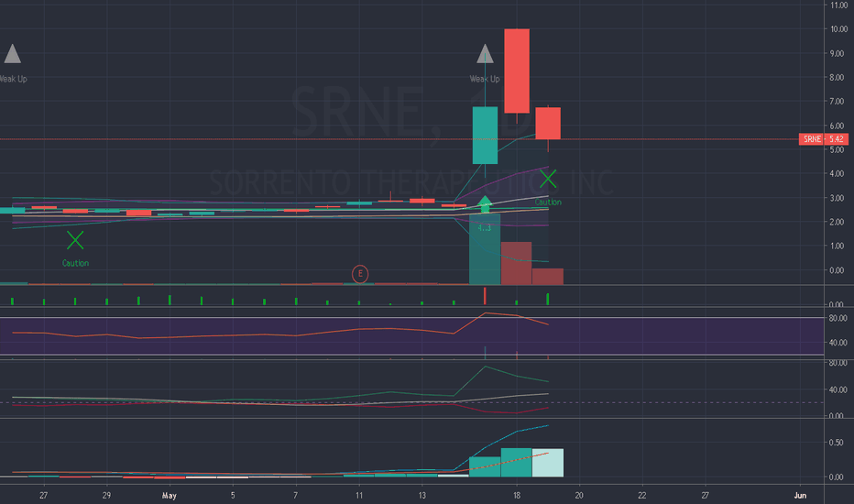Click the 9.00 price axis label
The width and height of the screenshot is (854, 504).
point(838,53)
